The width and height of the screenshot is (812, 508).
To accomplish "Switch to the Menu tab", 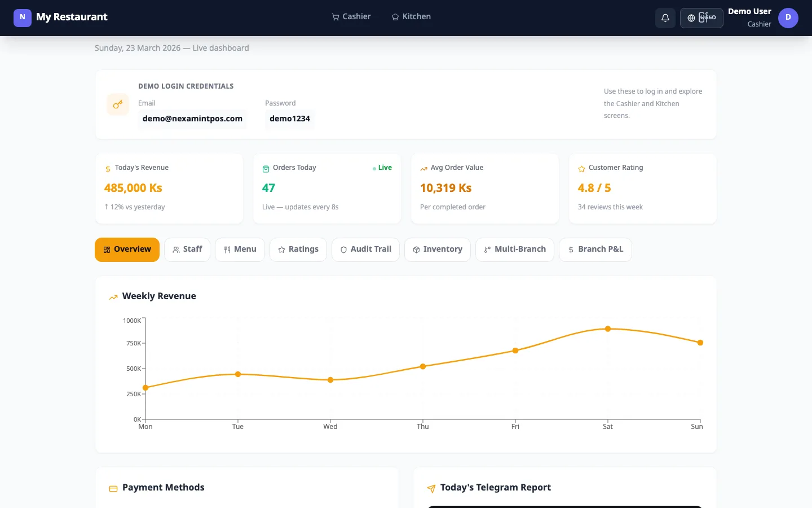I will 240,249.
